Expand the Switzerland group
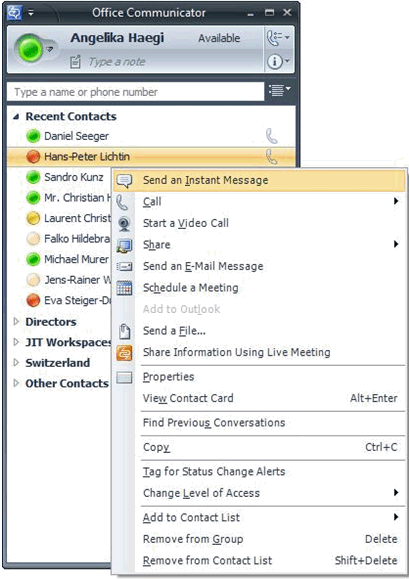 pos(16,363)
